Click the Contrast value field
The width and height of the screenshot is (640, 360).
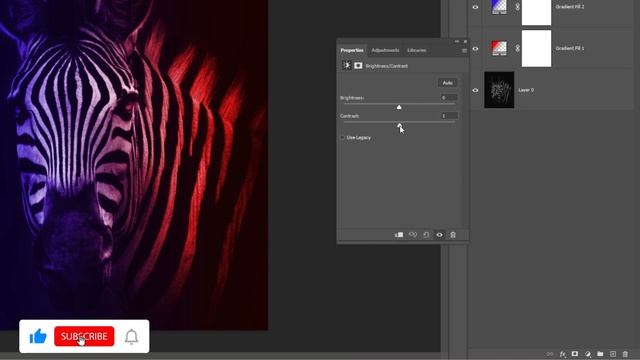(449, 116)
